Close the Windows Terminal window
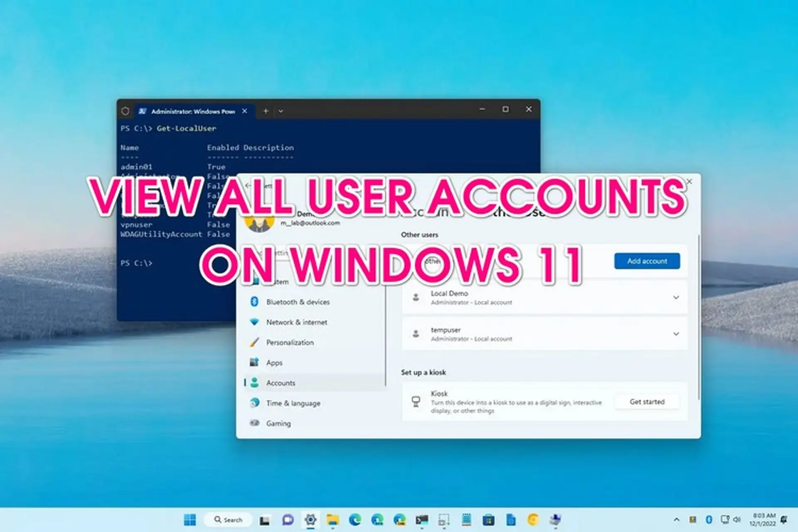This screenshot has width=798, height=532. point(529,109)
